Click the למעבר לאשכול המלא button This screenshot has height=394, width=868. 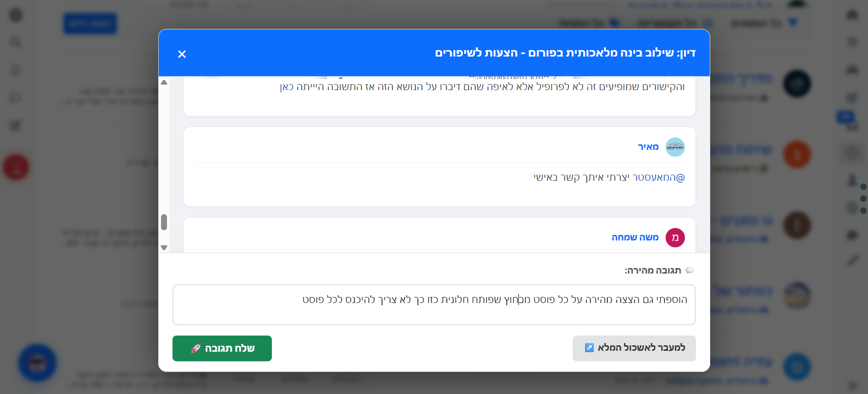pyautogui.click(x=634, y=348)
